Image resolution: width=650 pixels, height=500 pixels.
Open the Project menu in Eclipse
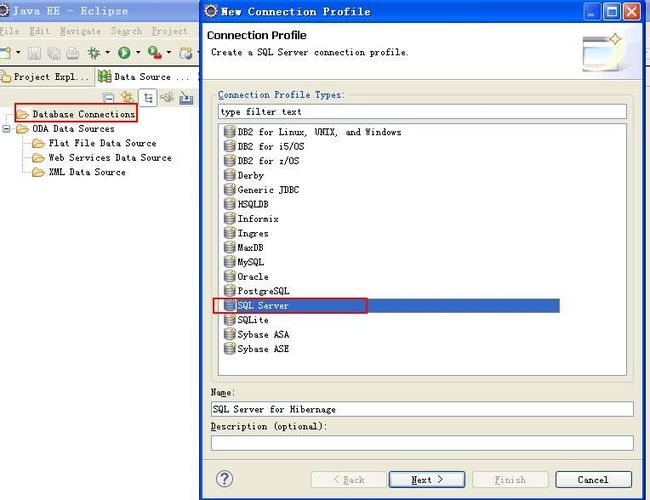tap(170, 31)
